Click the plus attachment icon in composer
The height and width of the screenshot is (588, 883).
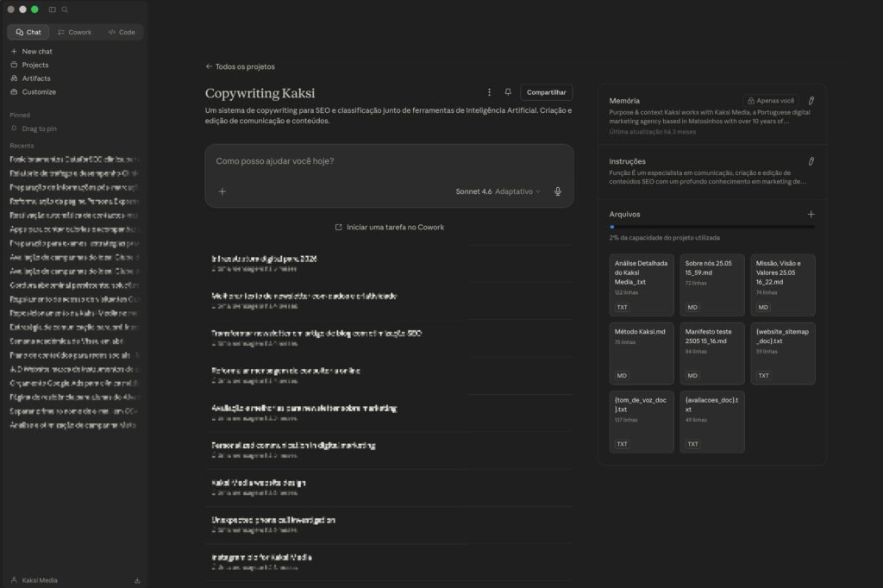222,191
